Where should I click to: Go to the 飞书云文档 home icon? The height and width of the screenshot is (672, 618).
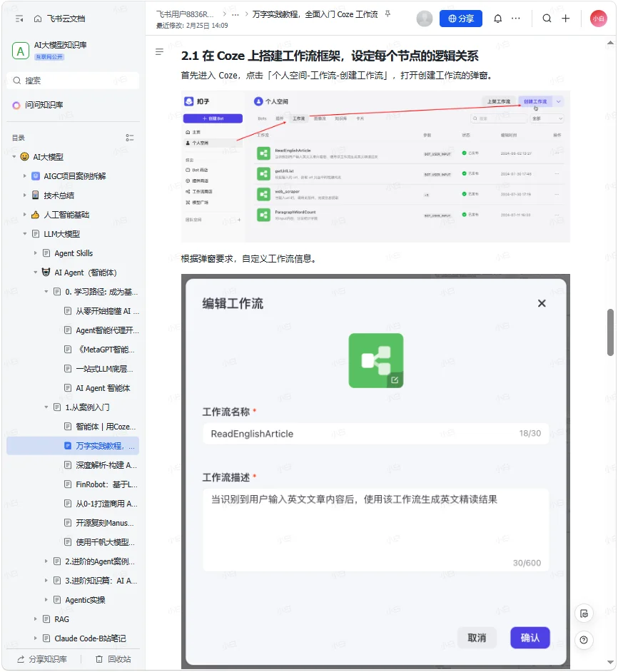[x=38, y=19]
